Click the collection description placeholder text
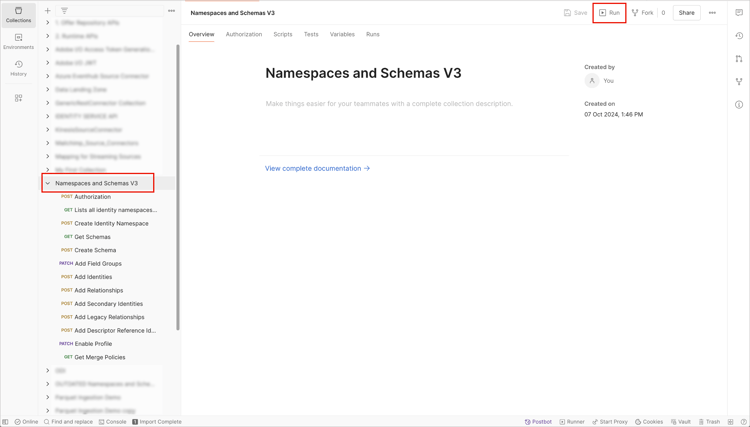The image size is (750, 427). point(389,104)
